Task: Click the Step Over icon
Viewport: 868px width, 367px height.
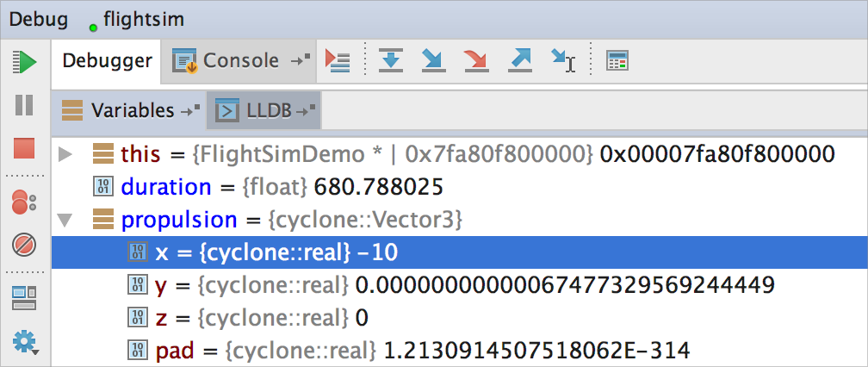Action: [391, 60]
